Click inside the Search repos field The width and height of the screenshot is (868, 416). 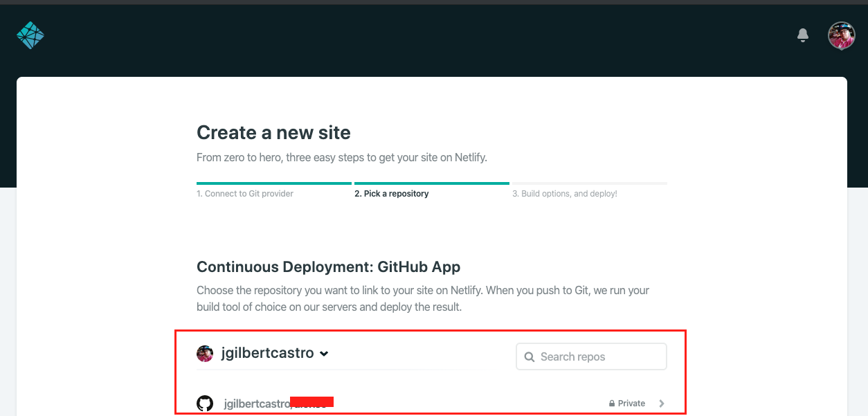595,356
